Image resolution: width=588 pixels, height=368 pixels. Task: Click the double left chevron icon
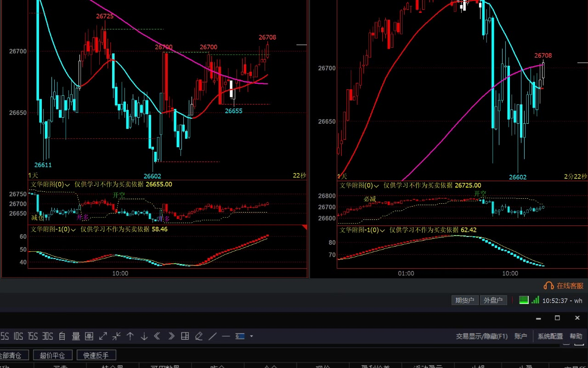click(157, 336)
